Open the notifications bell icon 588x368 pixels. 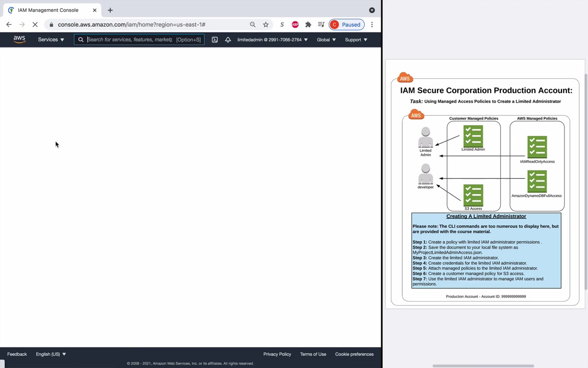[x=228, y=39]
